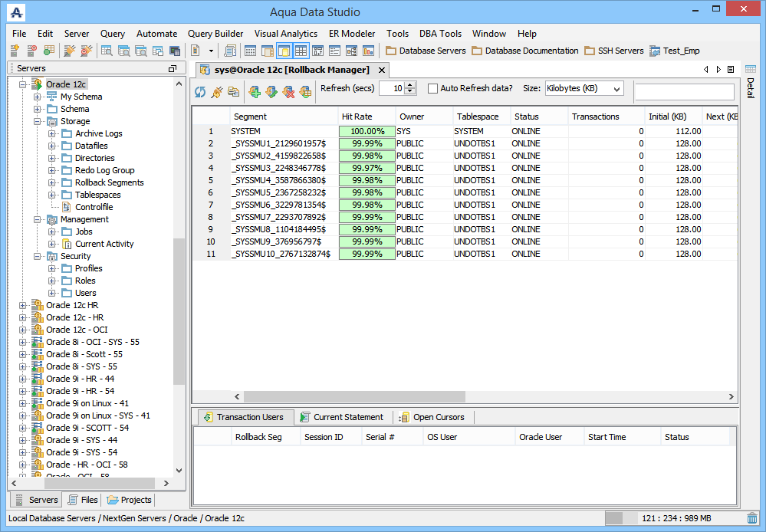766x532 pixels.
Task: Expand the Rollback Segments folder node
Action: [x=52, y=182]
